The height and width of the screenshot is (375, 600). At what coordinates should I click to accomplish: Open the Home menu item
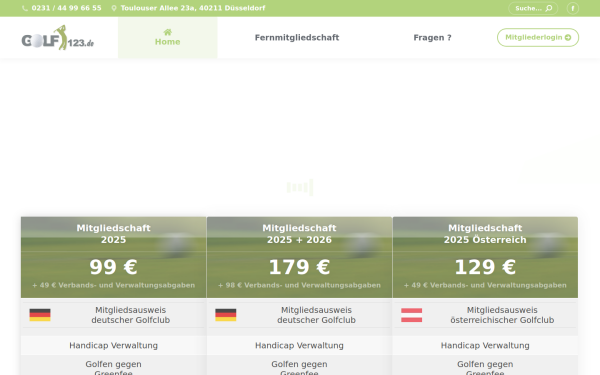(168, 38)
